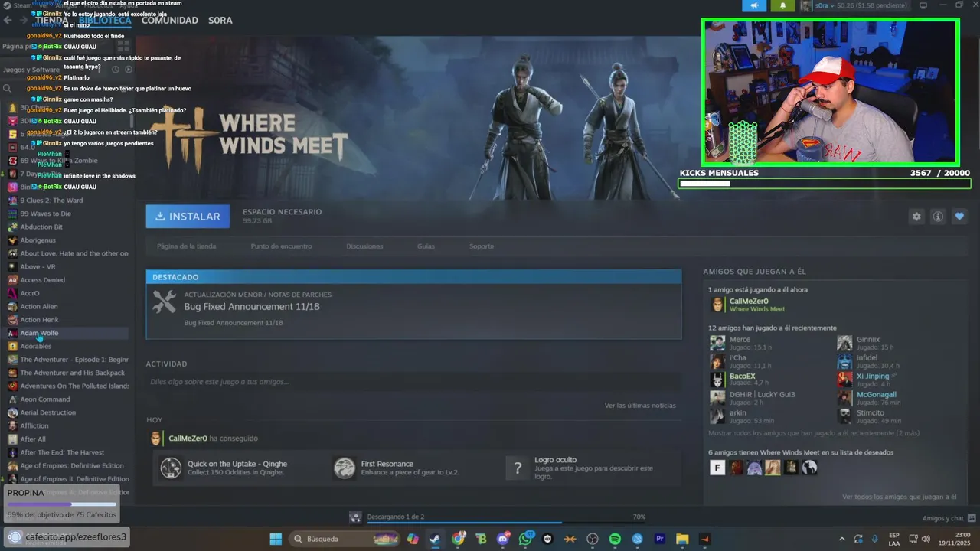
Task: Open Punto de encuentro tab
Action: (x=281, y=246)
